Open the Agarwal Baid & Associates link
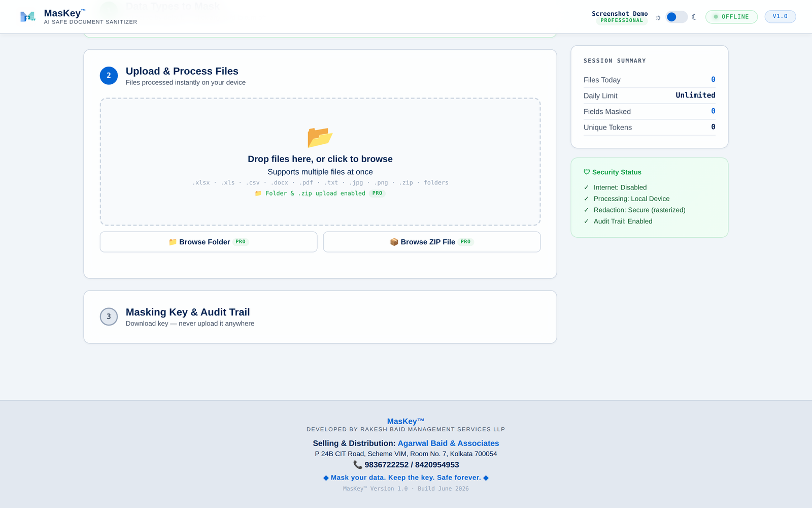The width and height of the screenshot is (812, 508). 448,443
